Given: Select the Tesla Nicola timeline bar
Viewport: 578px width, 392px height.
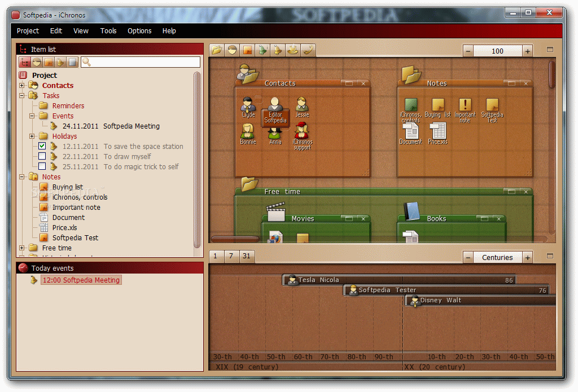Looking at the screenshot, I should click(399, 280).
